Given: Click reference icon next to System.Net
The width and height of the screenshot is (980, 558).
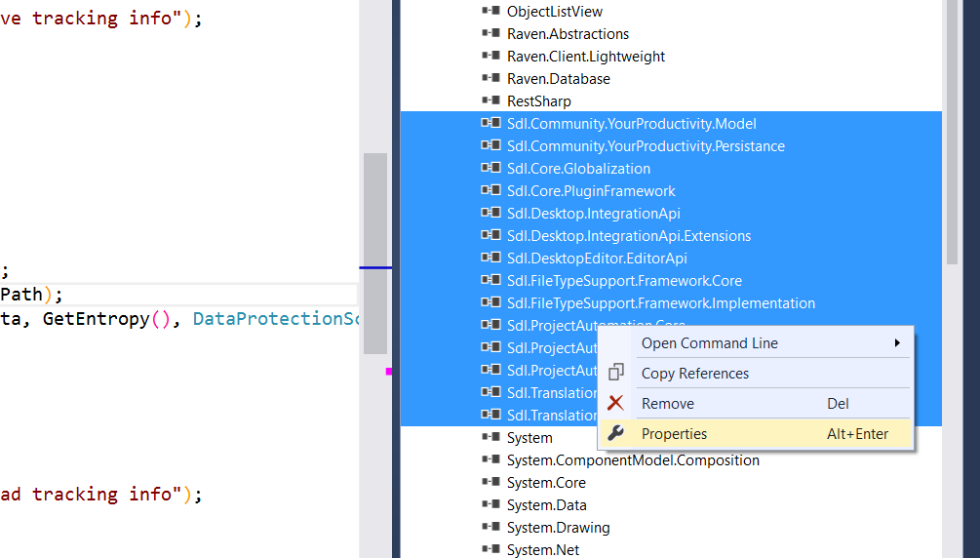Looking at the screenshot, I should pyautogui.click(x=490, y=550).
